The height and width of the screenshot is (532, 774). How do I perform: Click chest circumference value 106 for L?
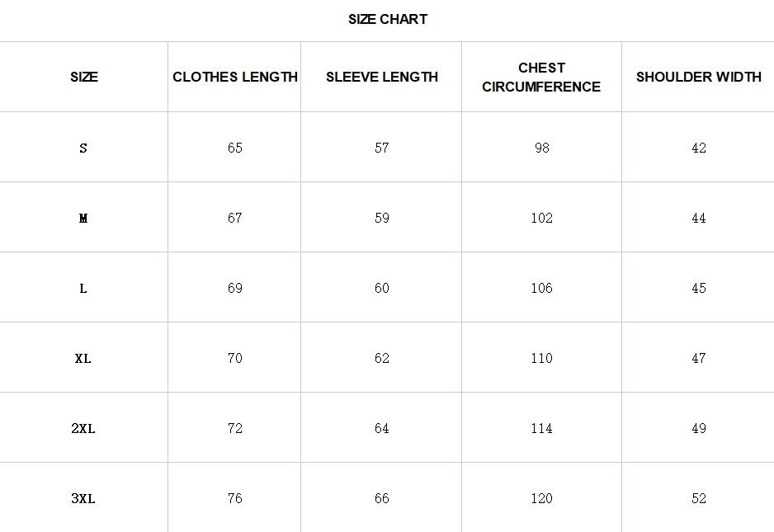pyautogui.click(x=542, y=288)
